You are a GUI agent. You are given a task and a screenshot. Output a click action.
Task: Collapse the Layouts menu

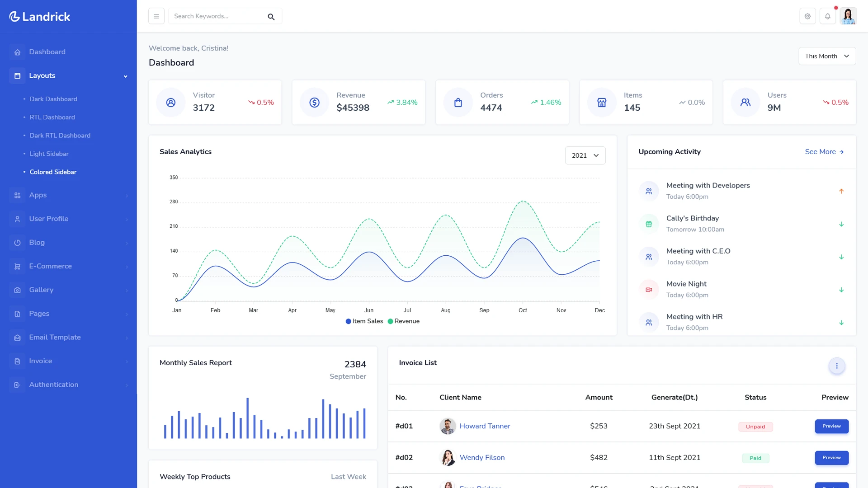click(x=126, y=76)
